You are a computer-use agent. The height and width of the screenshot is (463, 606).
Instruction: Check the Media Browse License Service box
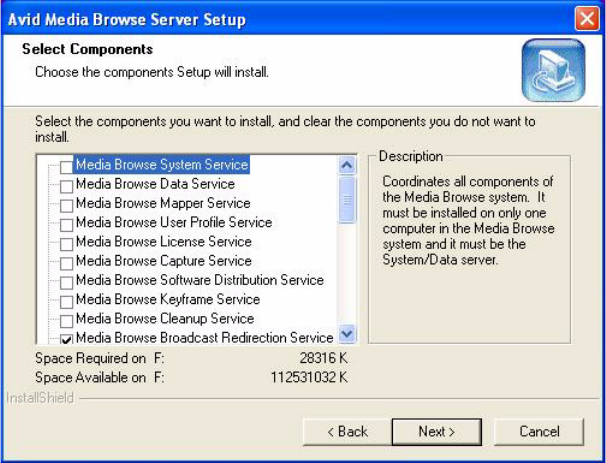pos(66,244)
